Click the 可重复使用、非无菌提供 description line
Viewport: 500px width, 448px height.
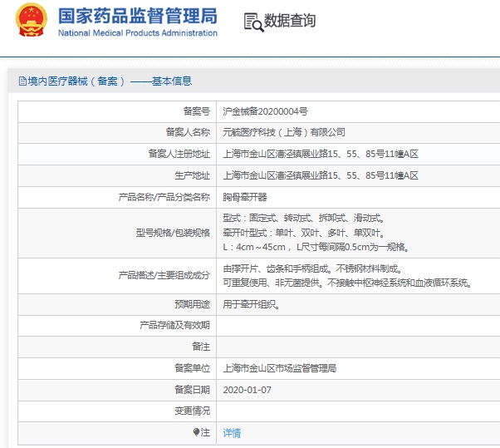tap(348, 283)
